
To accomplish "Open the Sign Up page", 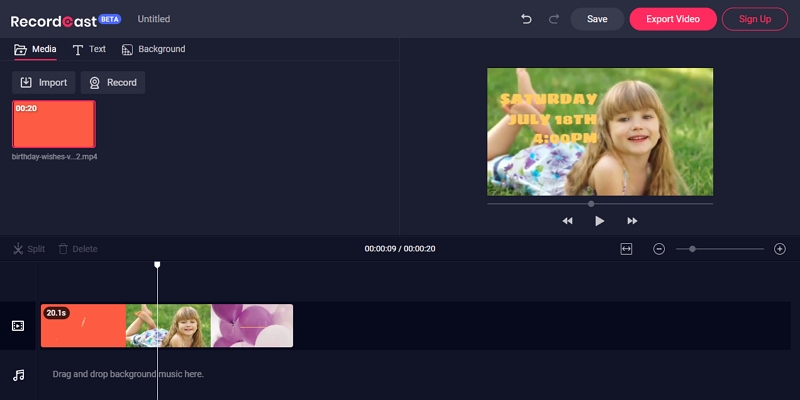I will tap(755, 19).
